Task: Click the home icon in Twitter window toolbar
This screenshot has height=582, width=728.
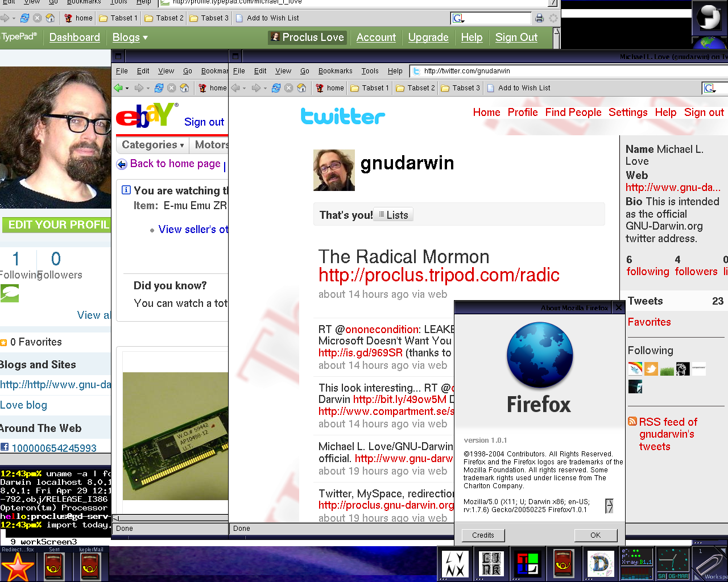Action: tap(302, 88)
